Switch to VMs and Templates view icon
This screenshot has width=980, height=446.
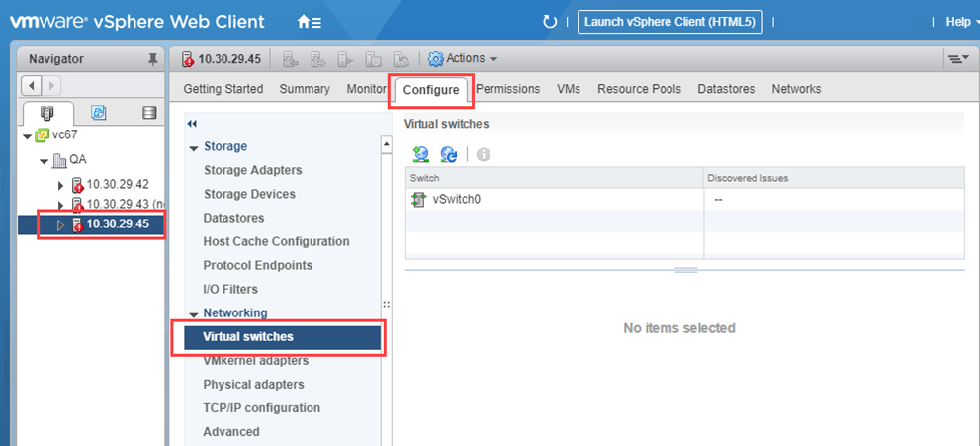[x=98, y=113]
